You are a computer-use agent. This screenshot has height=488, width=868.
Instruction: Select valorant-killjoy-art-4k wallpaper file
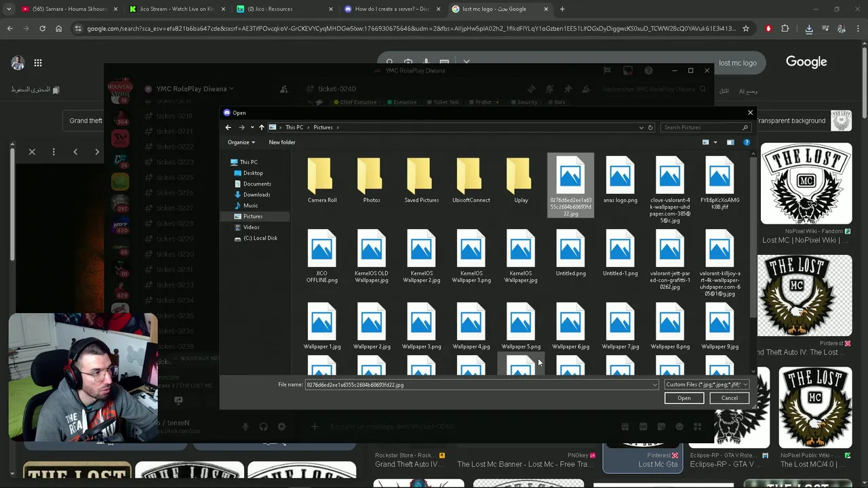[x=719, y=264]
